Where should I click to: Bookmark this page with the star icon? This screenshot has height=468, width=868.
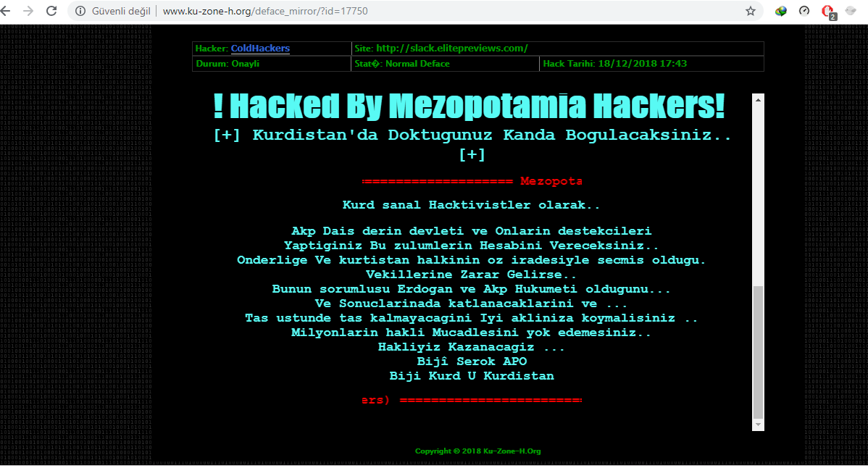tap(751, 11)
